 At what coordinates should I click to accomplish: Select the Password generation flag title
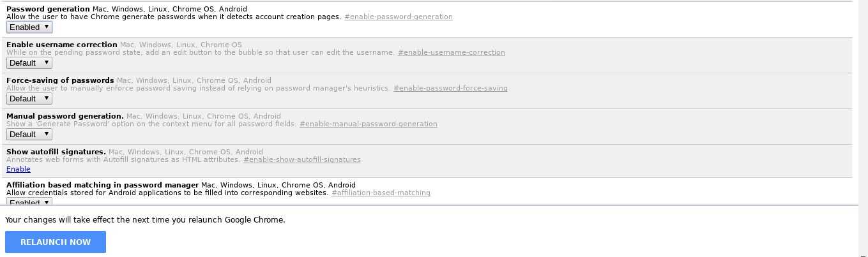(x=48, y=9)
